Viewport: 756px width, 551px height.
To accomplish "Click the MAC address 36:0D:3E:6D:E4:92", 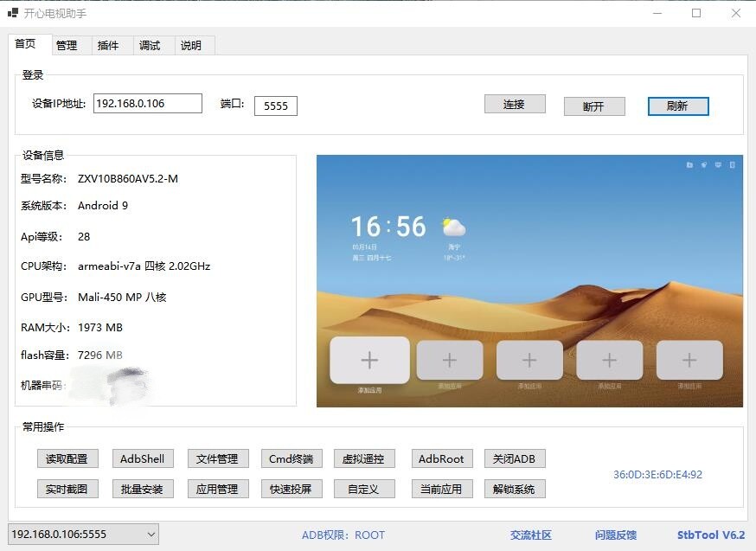I will click(657, 475).
